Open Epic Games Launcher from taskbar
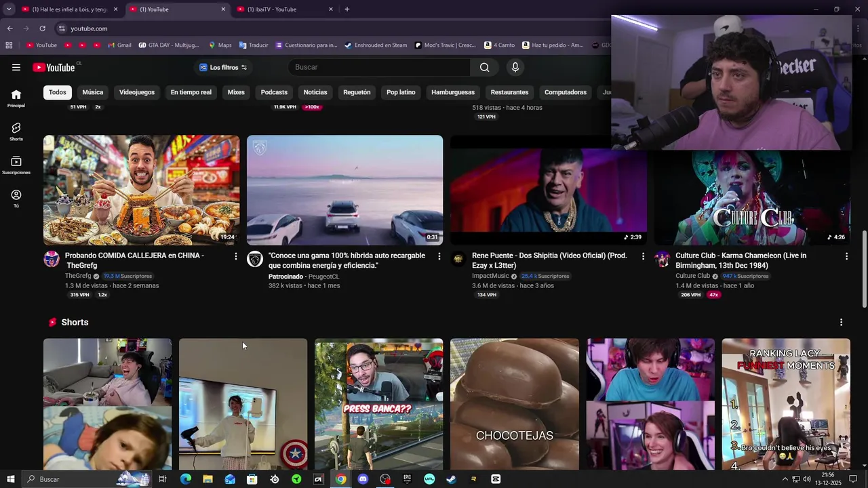 click(407, 479)
